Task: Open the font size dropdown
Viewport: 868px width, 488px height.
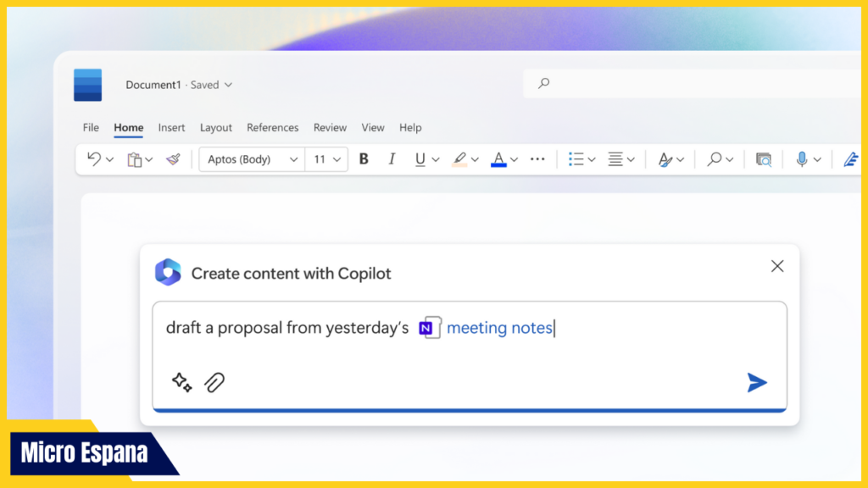Action: 337,158
